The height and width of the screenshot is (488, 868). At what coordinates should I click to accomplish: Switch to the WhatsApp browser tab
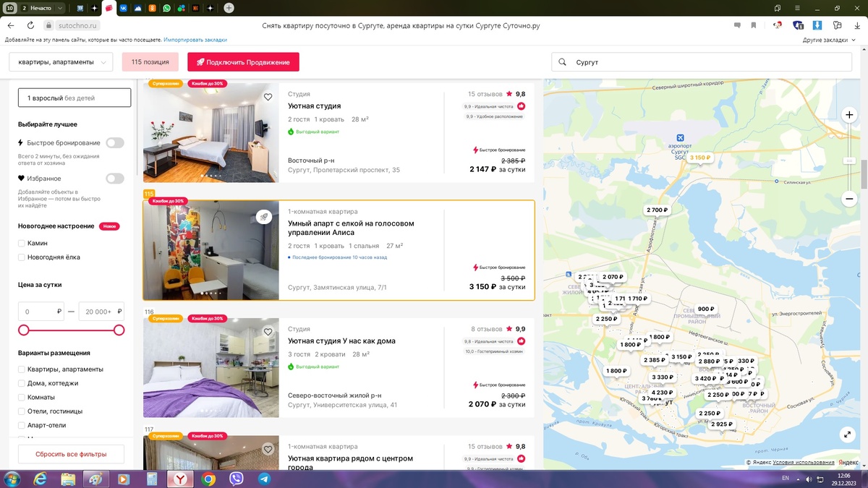point(167,8)
